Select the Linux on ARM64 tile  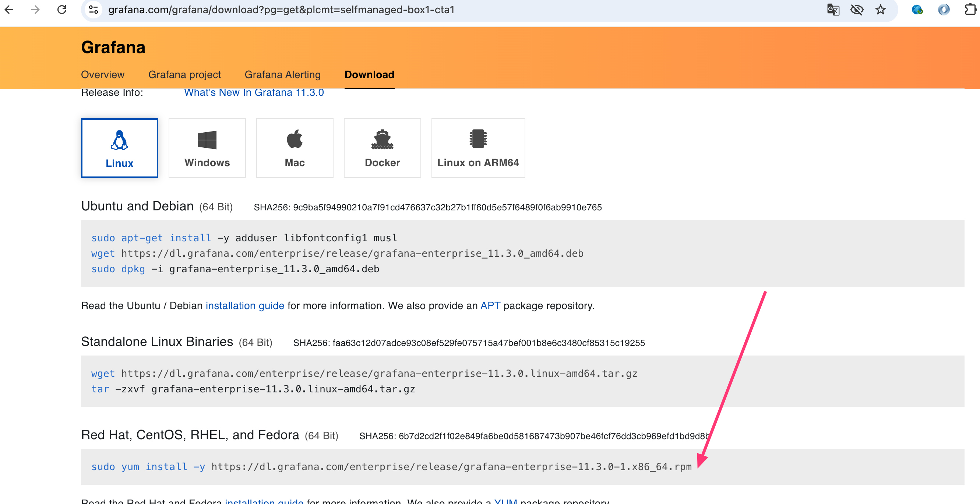tap(478, 148)
